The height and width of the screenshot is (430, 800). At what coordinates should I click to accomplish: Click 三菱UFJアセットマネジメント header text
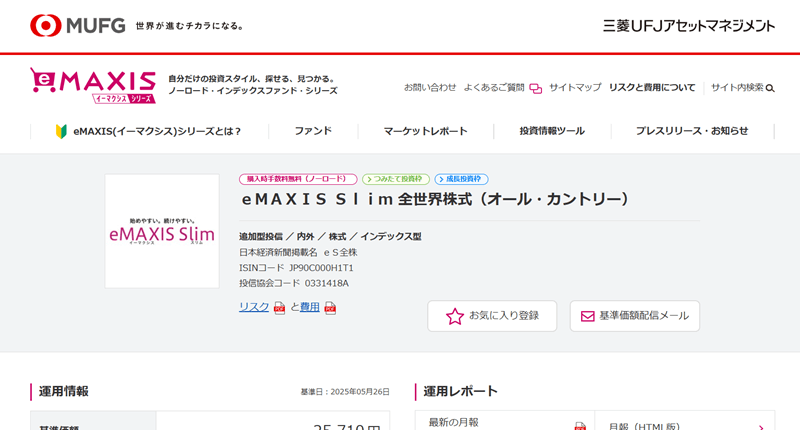(689, 26)
